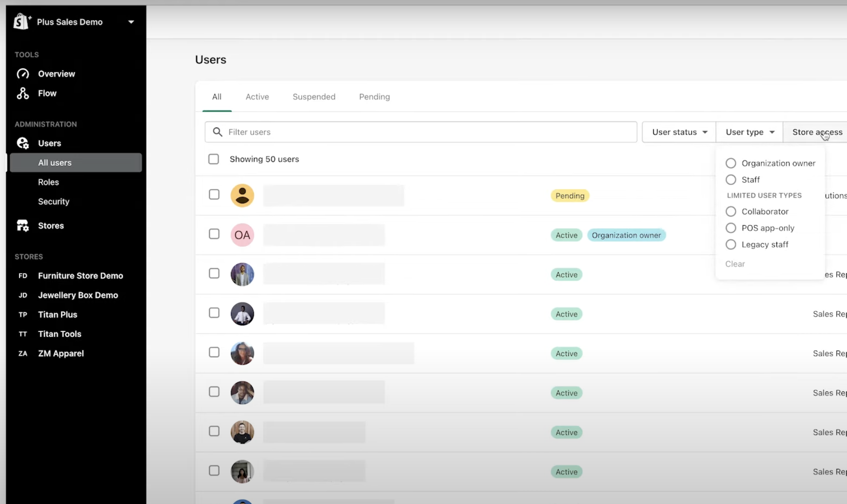Tick checkbox for the Pending user
The height and width of the screenshot is (504, 847).
[x=214, y=195]
